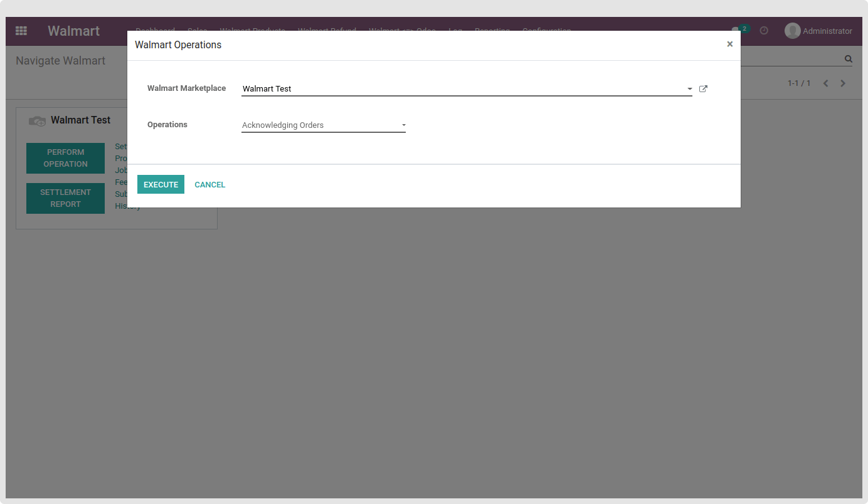This screenshot has width=868, height=504.
Task: Close the Walmart Operations dialog
Action: 729,45
